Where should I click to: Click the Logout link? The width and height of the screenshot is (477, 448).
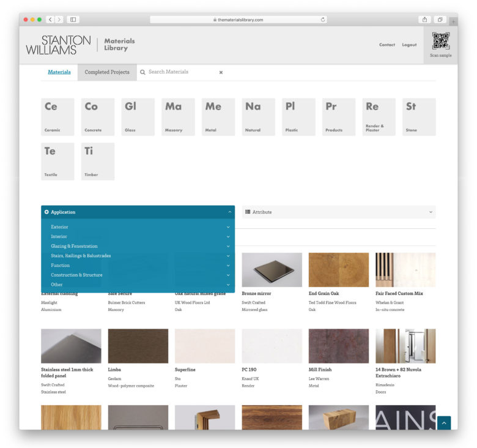pyautogui.click(x=409, y=45)
